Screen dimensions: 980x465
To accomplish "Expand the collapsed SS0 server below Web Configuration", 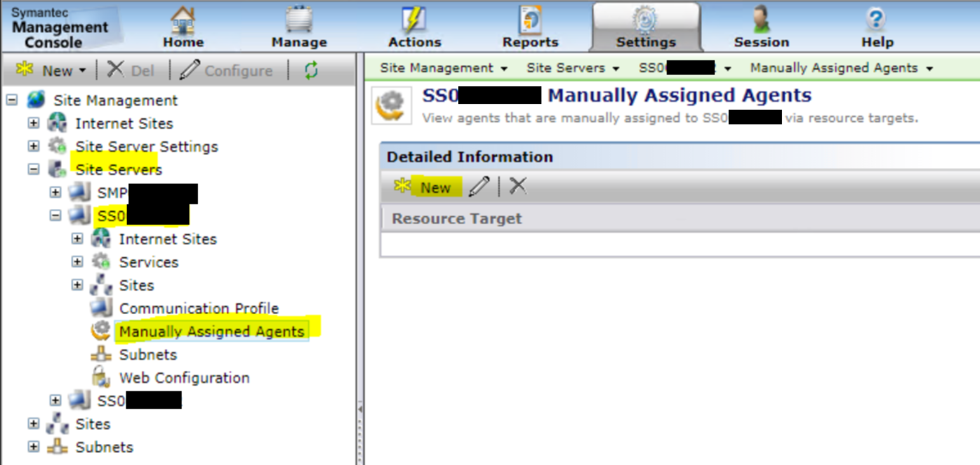I will pyautogui.click(x=55, y=400).
